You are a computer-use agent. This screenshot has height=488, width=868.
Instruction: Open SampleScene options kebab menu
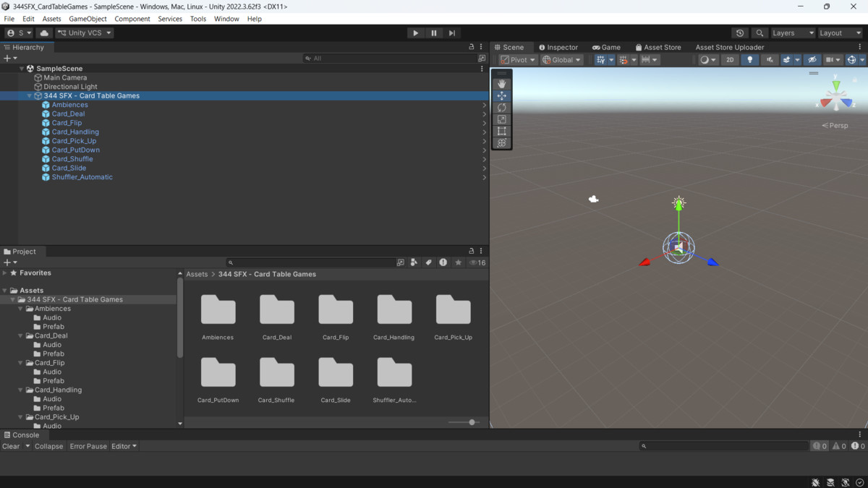482,69
